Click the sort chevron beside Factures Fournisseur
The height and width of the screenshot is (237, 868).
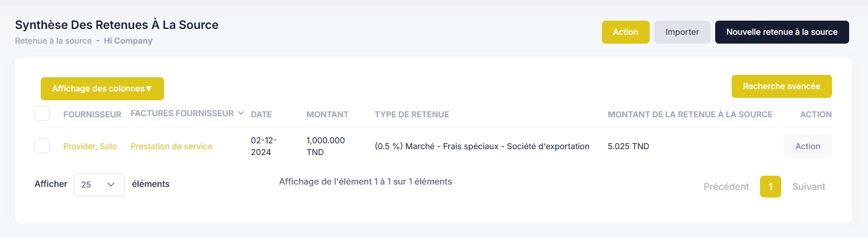[x=240, y=113]
